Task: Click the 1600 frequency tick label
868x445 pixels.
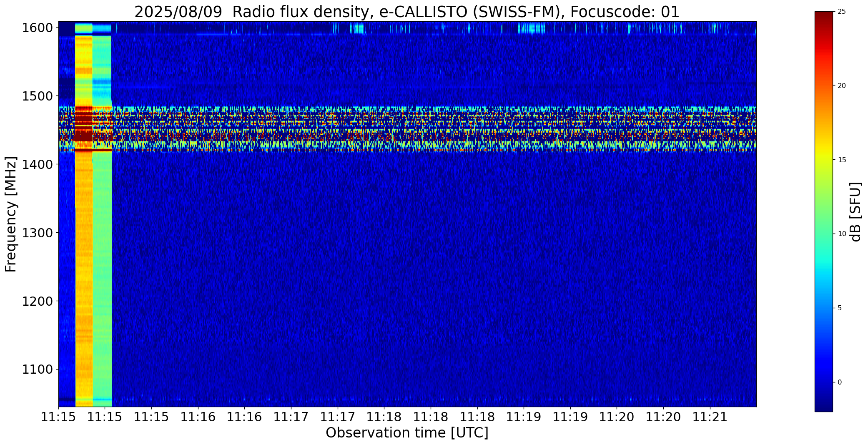Action: (37, 28)
